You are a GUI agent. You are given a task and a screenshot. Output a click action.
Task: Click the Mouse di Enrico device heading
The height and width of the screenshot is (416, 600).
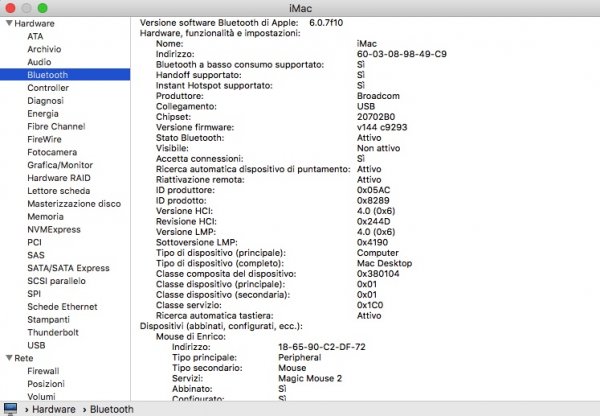pyautogui.click(x=191, y=336)
